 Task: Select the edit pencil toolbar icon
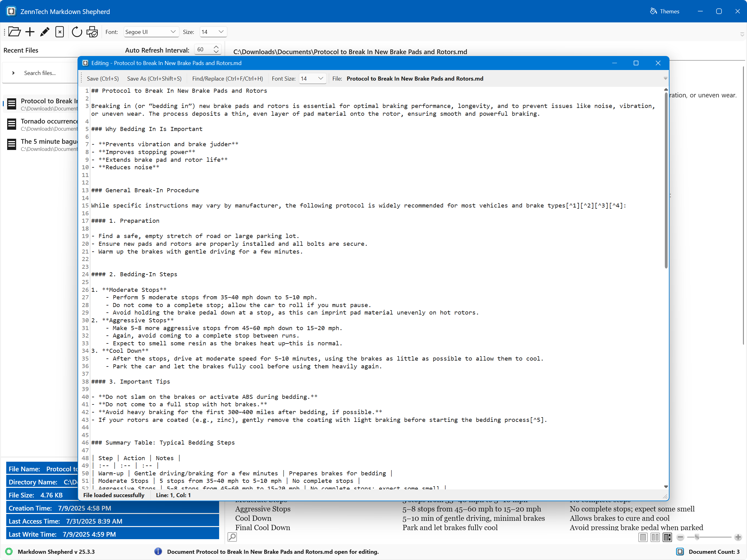(45, 31)
